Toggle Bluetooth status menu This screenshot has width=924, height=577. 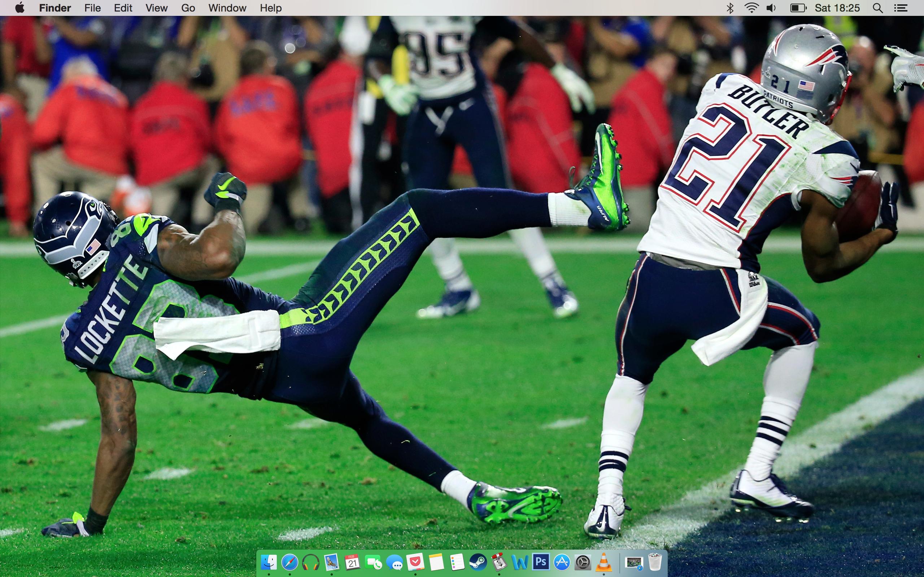730,8
